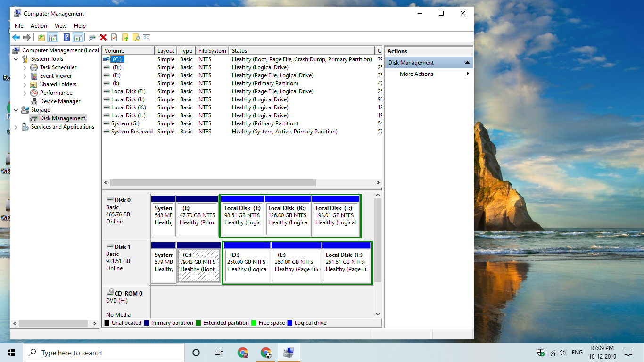Expand Services and Applications node
The width and height of the screenshot is (644, 362).
(16, 127)
